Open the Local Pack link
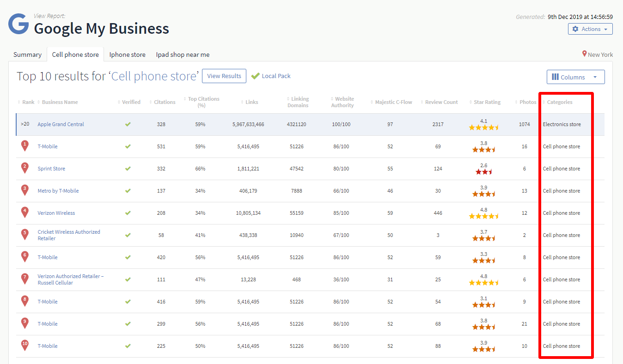623x364 pixels. [x=276, y=76]
